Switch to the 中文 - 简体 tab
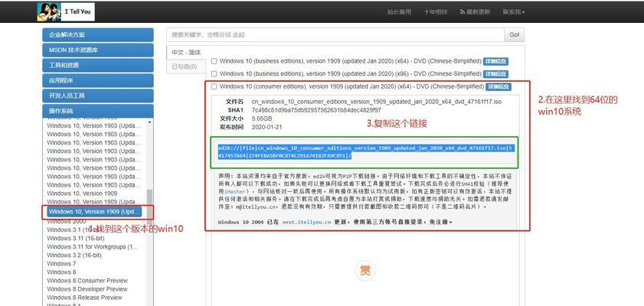The width and height of the screenshot is (644, 306). 187,53
